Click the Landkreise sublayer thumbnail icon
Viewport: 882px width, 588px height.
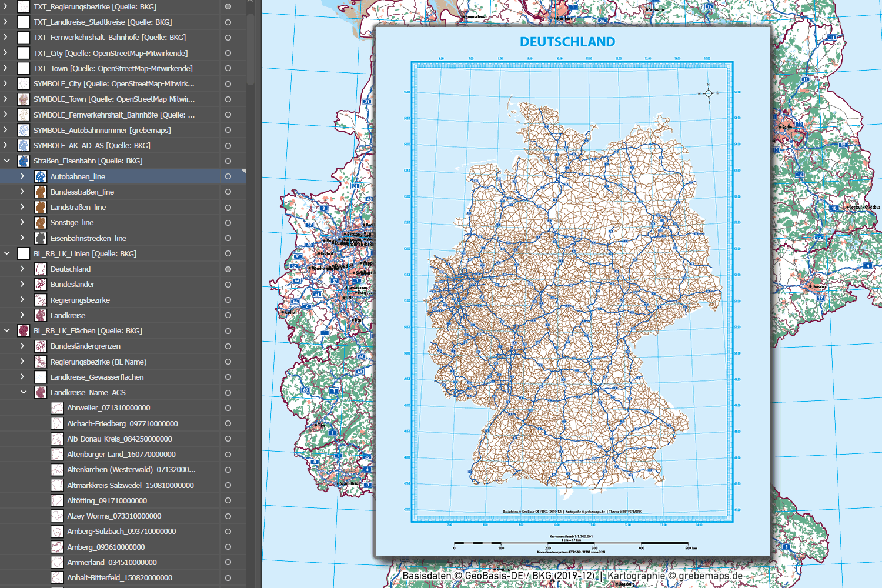coord(41,315)
